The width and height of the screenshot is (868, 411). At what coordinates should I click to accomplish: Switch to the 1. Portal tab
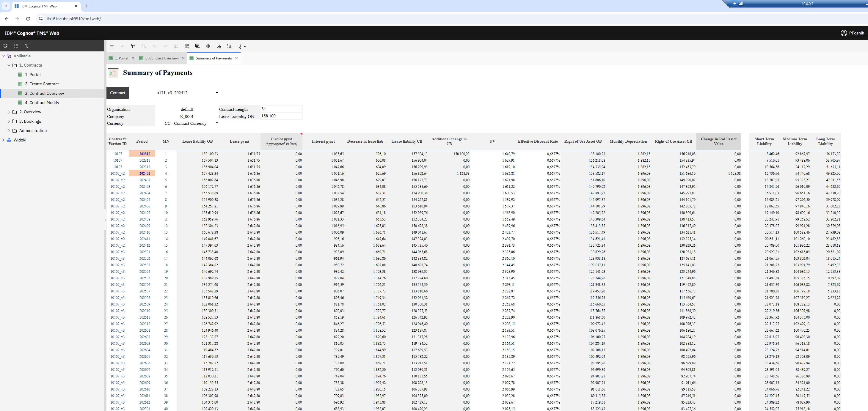click(121, 58)
